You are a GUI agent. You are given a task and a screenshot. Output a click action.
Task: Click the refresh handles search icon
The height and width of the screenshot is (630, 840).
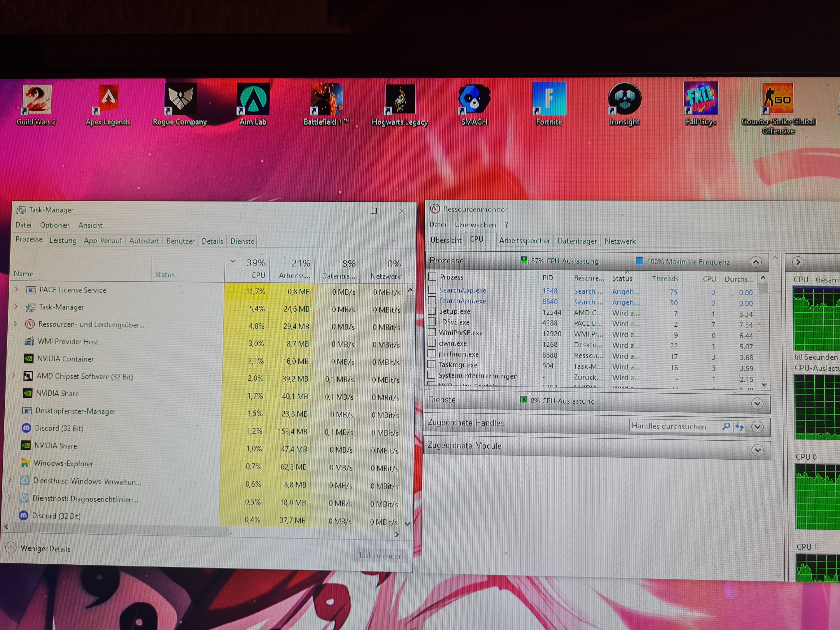[739, 427]
